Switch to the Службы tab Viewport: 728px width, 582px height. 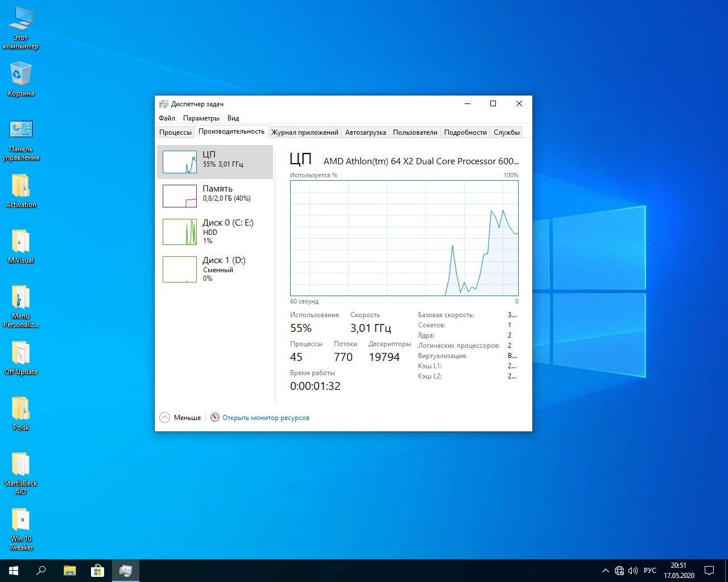[507, 132]
